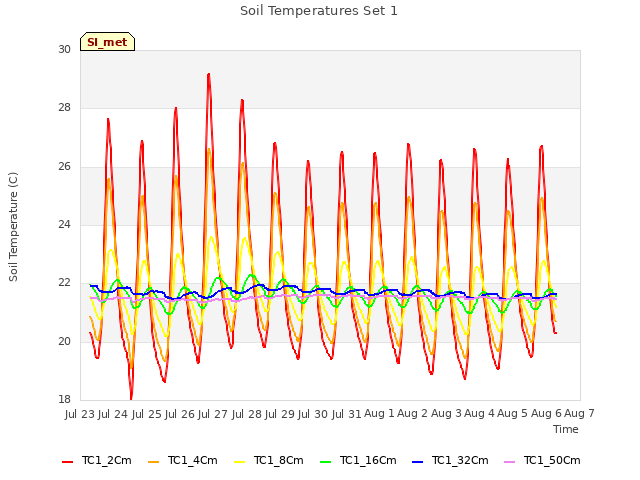Click the Aug 5 x-axis tick label
640x480 pixels.
click(513, 414)
